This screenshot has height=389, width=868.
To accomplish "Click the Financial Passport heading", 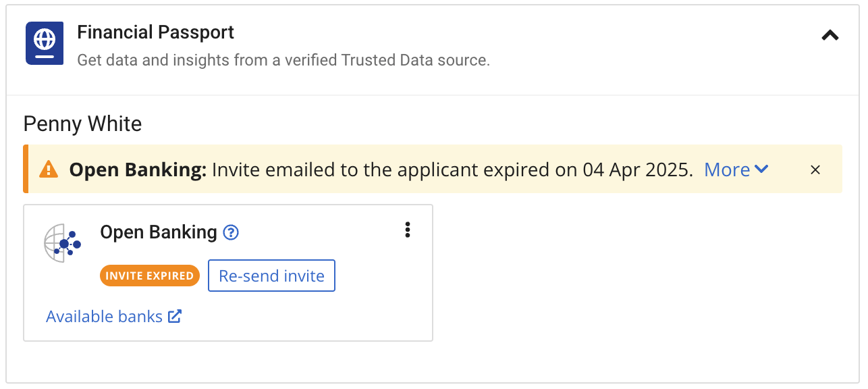I will [155, 32].
